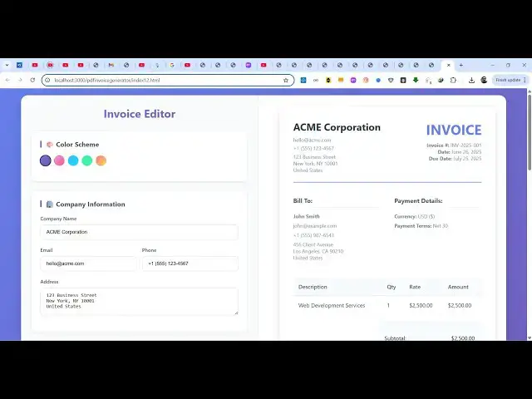Select the pink color scheme swatch
This screenshot has height=399, width=532.
coord(59,160)
